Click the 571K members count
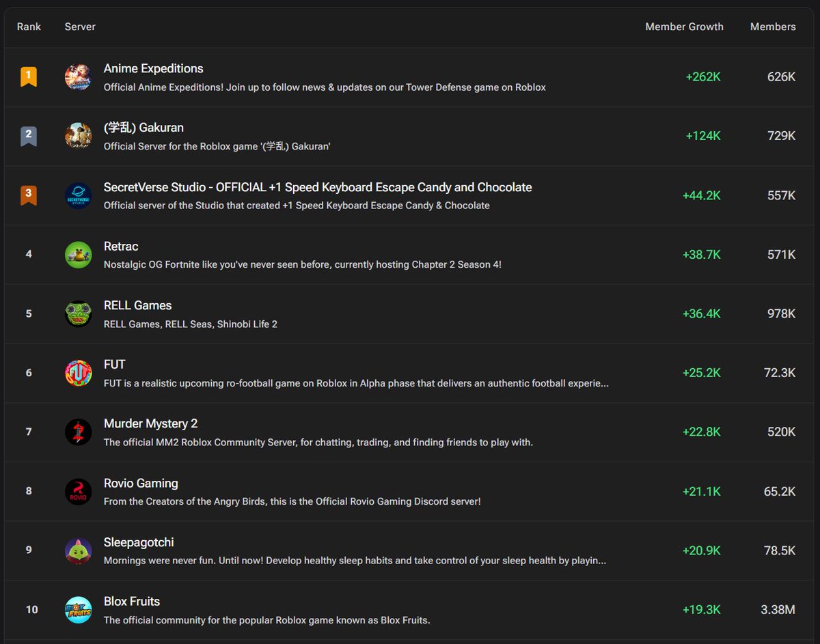Viewport: 820px width, 644px height. pyautogui.click(x=782, y=255)
